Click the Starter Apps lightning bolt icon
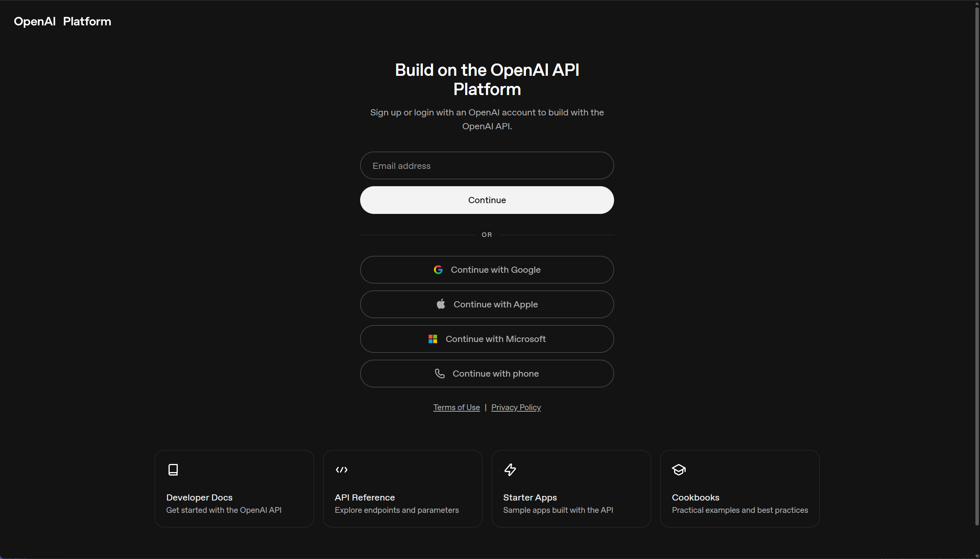Viewport: 980px width, 559px height. 510,470
